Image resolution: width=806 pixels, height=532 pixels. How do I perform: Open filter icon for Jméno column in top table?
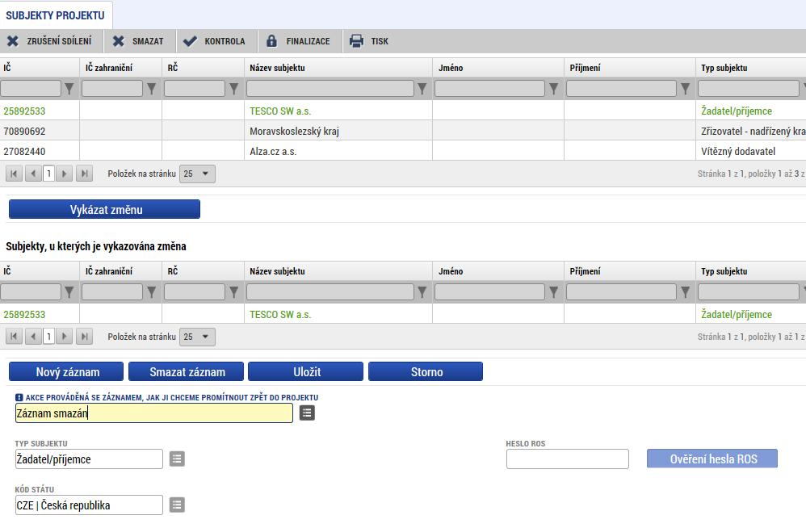pyautogui.click(x=553, y=89)
